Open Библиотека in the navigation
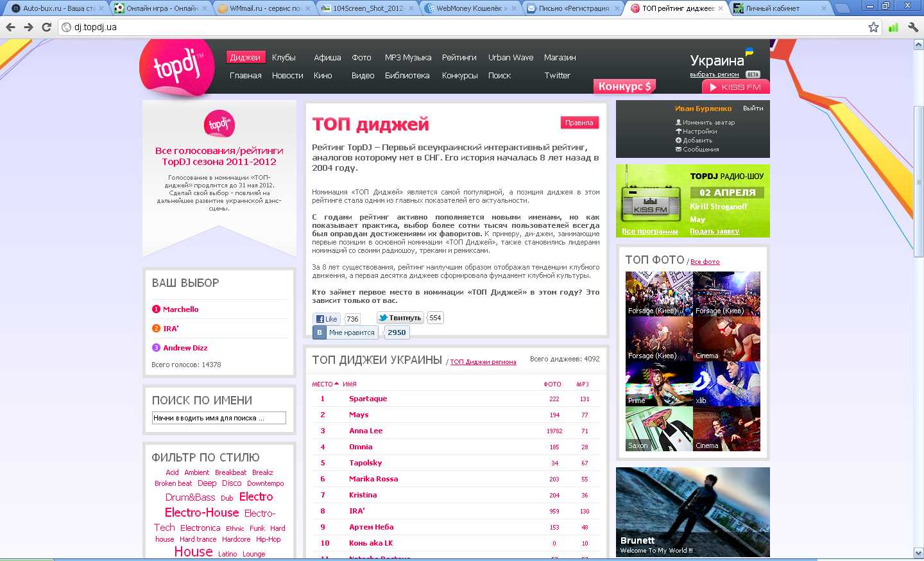924x561 pixels. (x=407, y=75)
